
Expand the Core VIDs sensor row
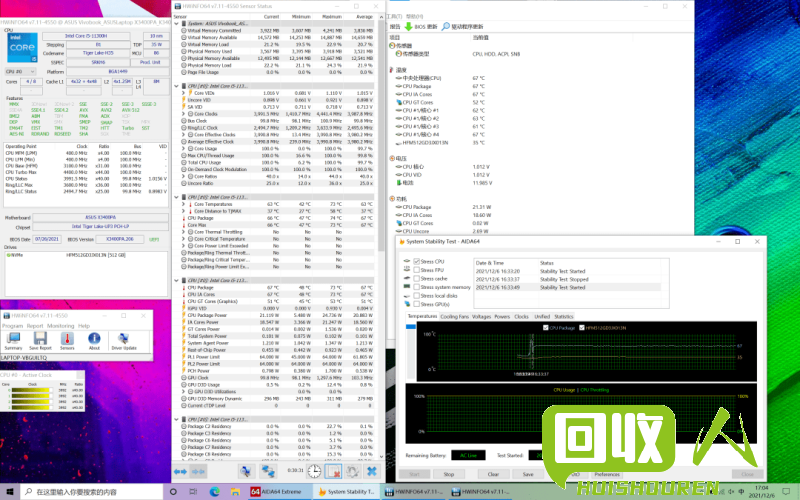click(183, 93)
